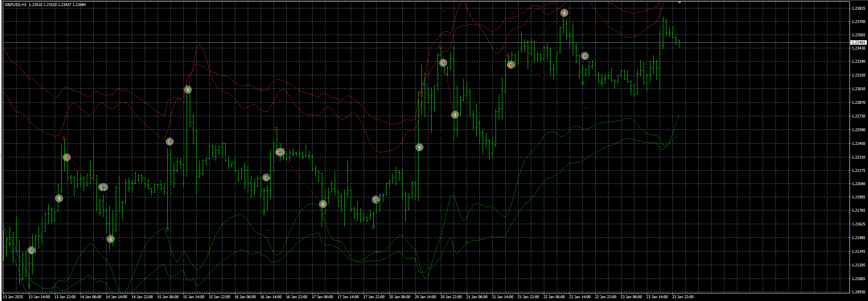Select the orange close marker near 1.22730 on 21 Jan
Image resolution: width=868 pixels, height=301 pixels.
pyautogui.click(x=455, y=115)
